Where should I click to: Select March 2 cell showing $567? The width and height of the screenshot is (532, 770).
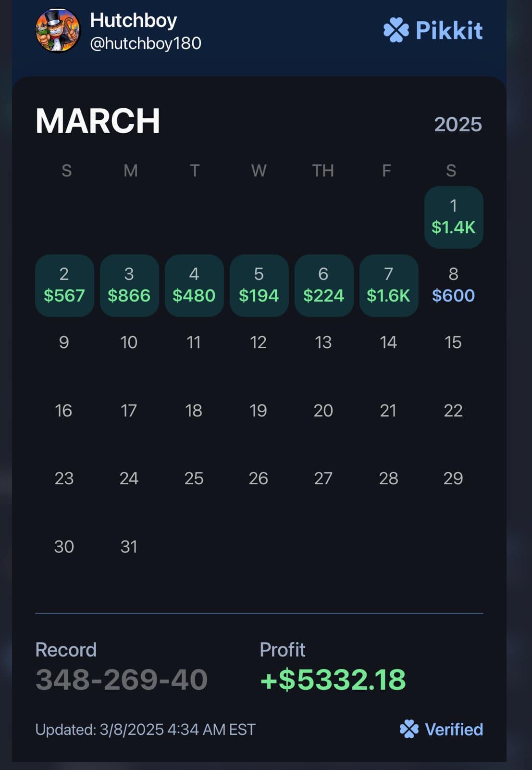pos(64,286)
